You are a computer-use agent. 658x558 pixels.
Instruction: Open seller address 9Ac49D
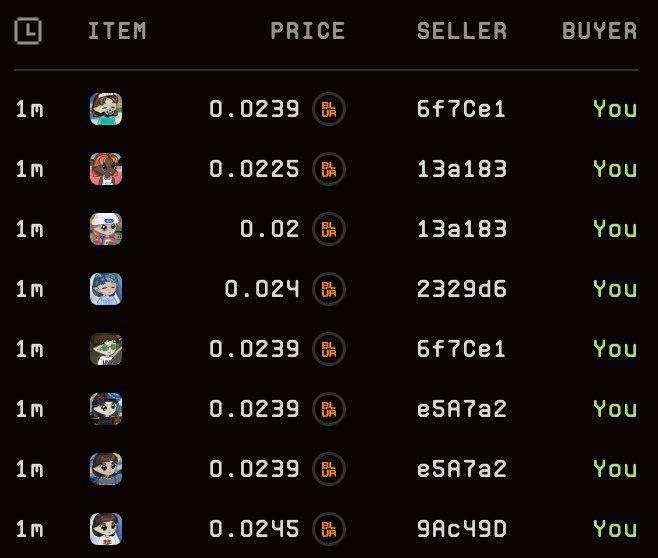(x=461, y=529)
